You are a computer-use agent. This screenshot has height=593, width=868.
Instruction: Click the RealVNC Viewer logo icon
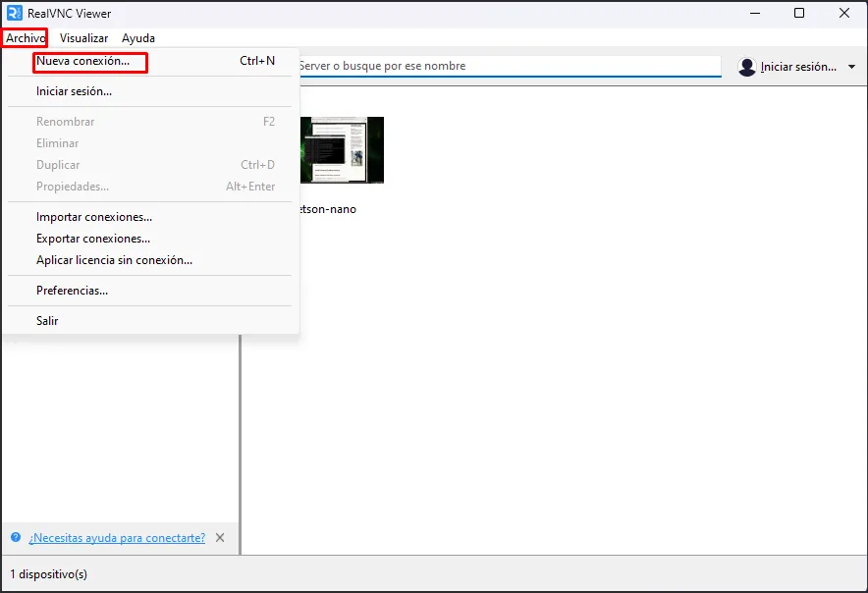(15, 14)
